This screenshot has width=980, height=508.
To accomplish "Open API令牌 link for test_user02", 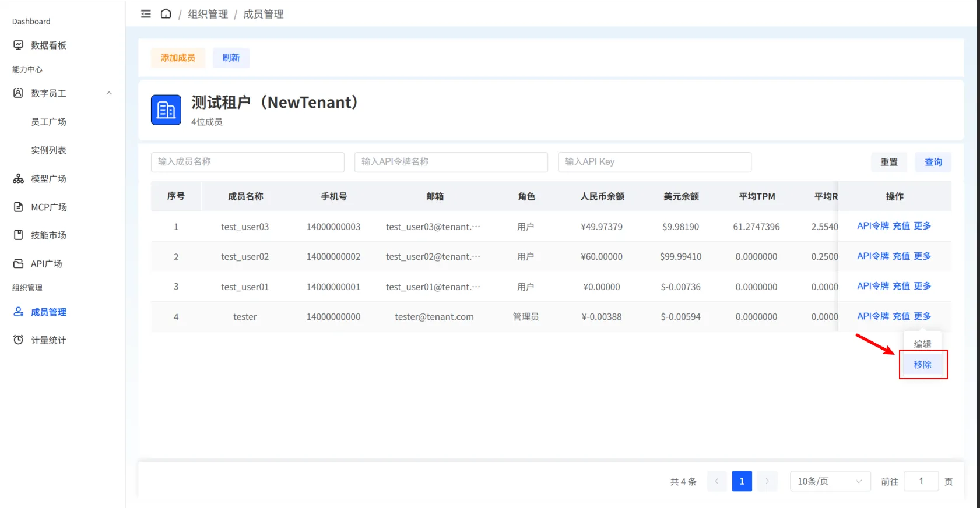I will click(873, 256).
